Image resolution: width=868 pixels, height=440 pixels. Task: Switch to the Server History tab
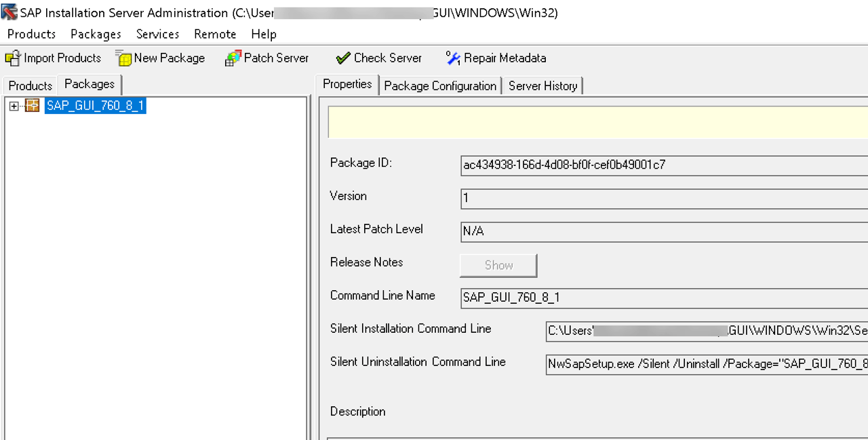click(542, 85)
